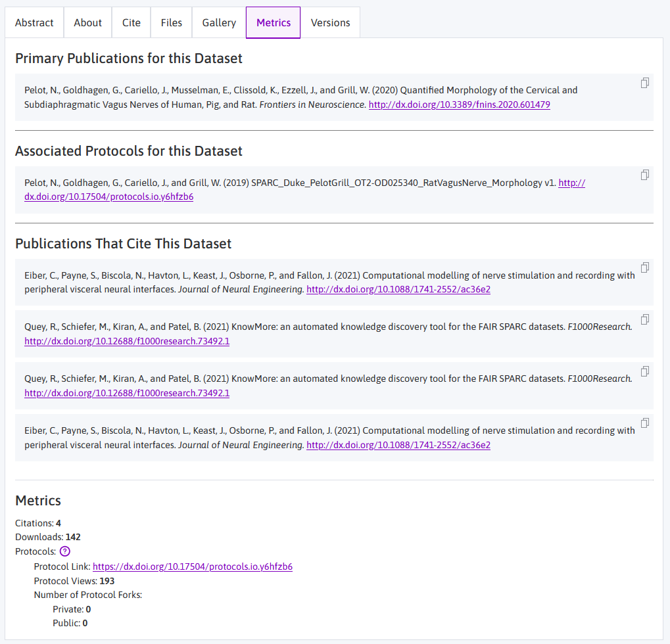Open first Journal of Neural Engineering DOI link
Screen dimensions: 670x644
[x=398, y=290]
